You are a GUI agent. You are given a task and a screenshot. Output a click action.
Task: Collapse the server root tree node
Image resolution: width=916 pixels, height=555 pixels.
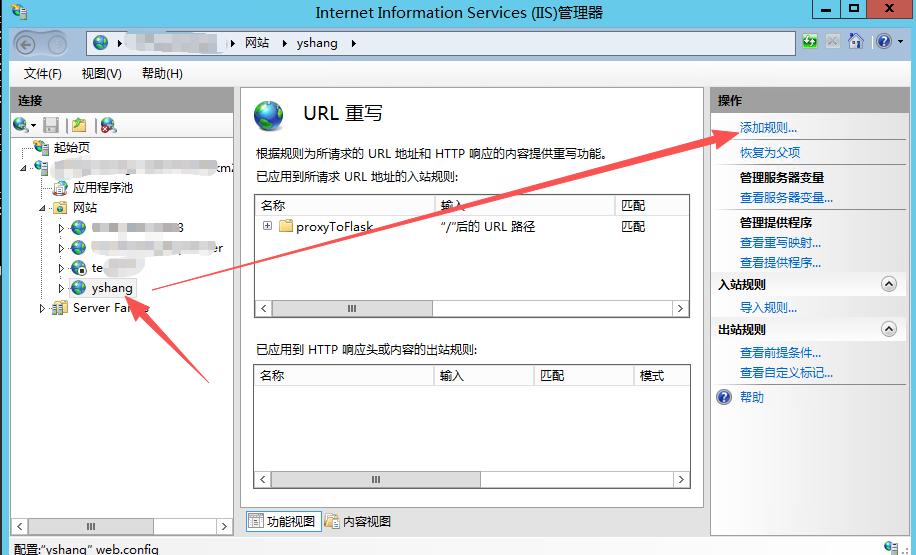point(23,168)
